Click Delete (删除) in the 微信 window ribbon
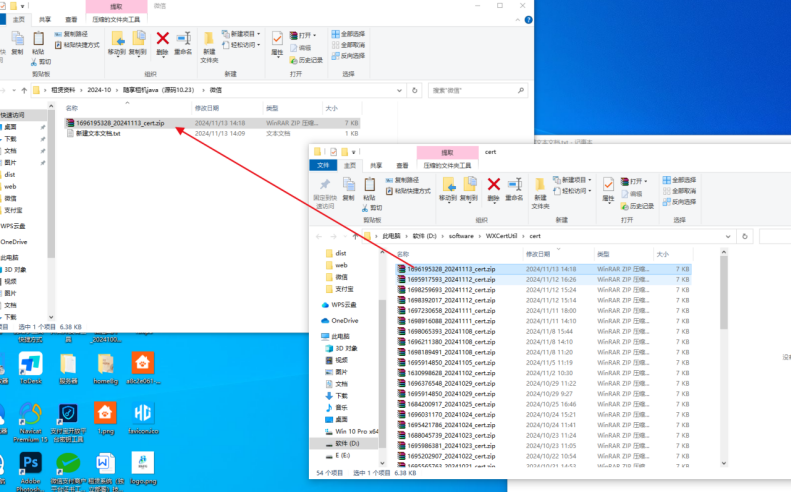 (162, 43)
